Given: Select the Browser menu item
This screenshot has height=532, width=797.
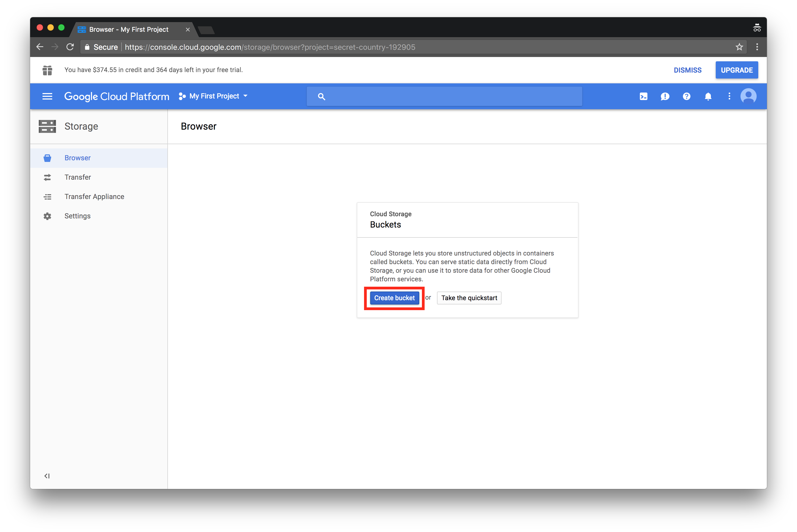Looking at the screenshot, I should 77,157.
